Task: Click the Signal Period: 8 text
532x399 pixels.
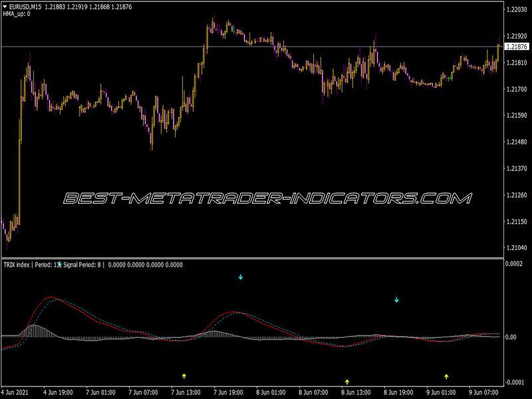Action: [x=82, y=265]
